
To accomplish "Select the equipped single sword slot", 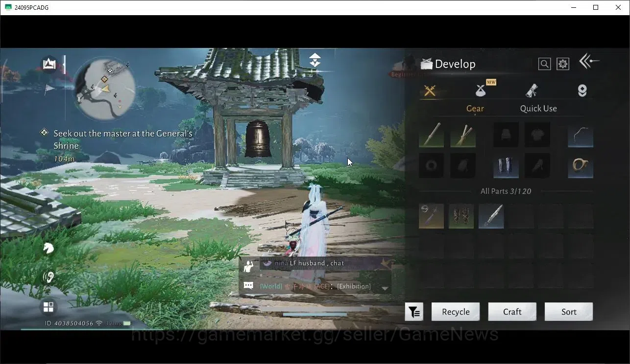I will [432, 135].
